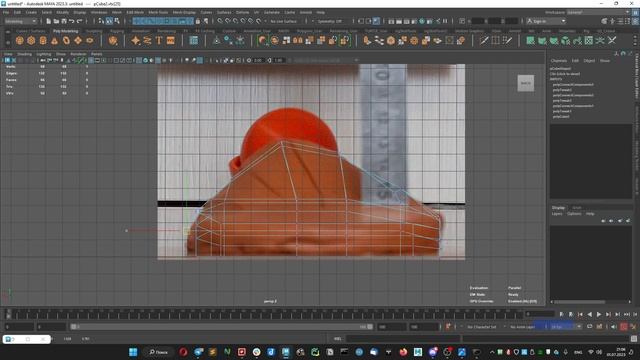Create a polygon plane from the shelf
The width and height of the screenshot is (640, 360).
click(78, 40)
